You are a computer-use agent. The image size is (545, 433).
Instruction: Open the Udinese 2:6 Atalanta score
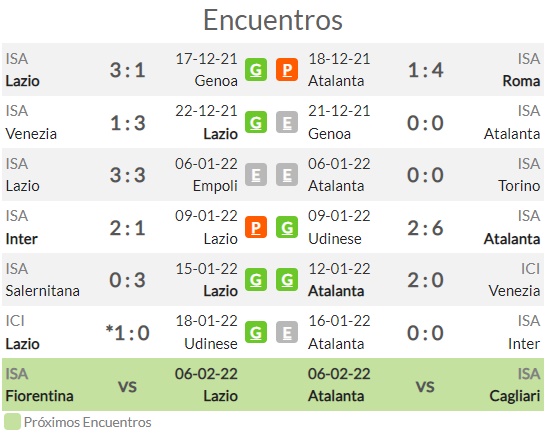pos(425,228)
